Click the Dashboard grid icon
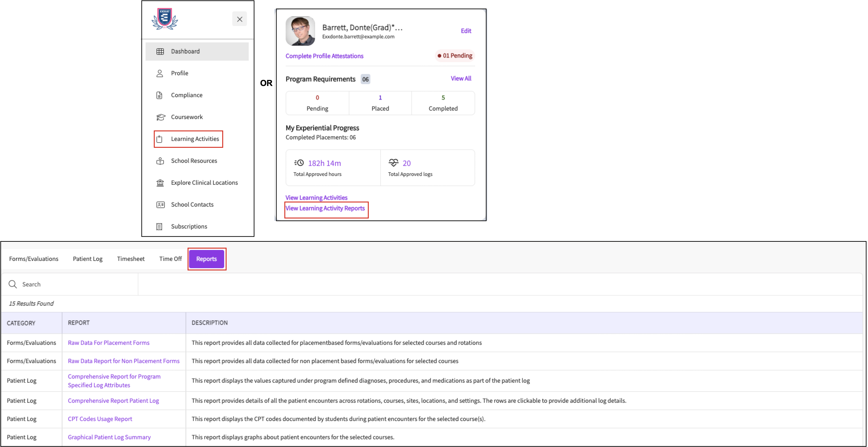868x447 pixels. 160,51
